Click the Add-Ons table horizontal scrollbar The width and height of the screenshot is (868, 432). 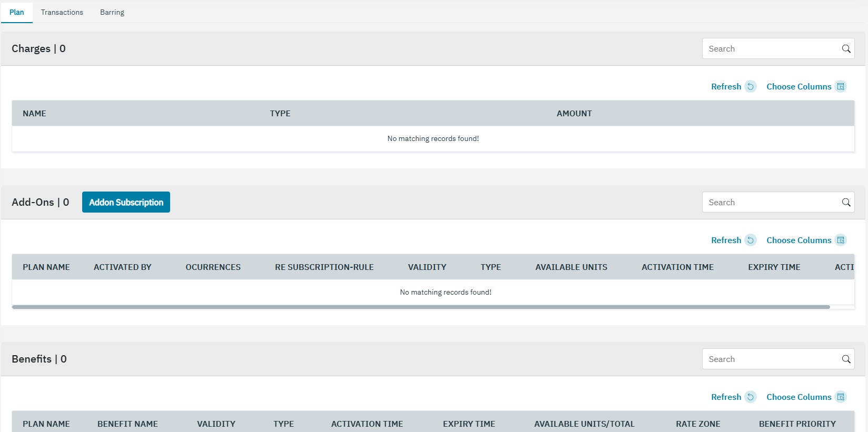point(420,307)
